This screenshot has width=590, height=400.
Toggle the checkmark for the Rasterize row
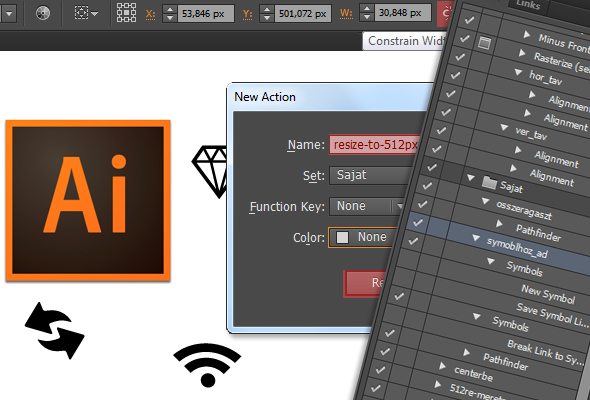tap(465, 38)
